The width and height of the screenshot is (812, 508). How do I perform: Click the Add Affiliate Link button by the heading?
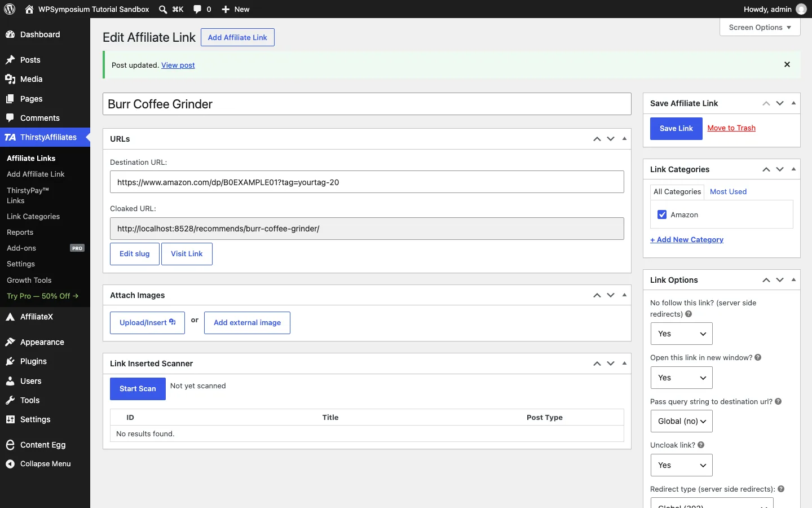click(237, 37)
